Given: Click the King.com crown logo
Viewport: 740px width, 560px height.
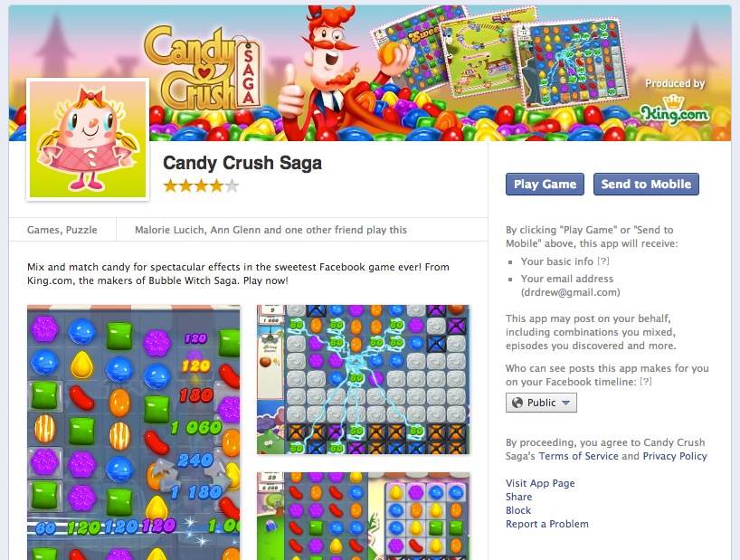Looking at the screenshot, I should [x=674, y=109].
